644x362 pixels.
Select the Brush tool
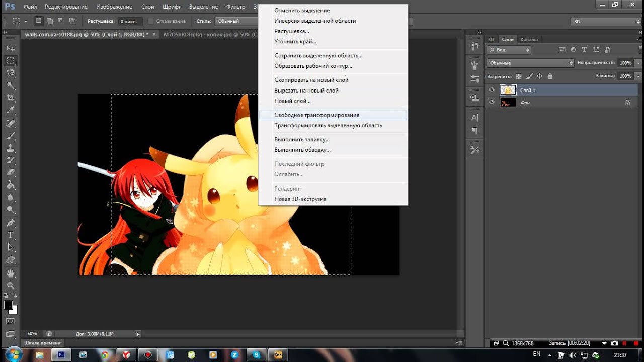(10, 136)
